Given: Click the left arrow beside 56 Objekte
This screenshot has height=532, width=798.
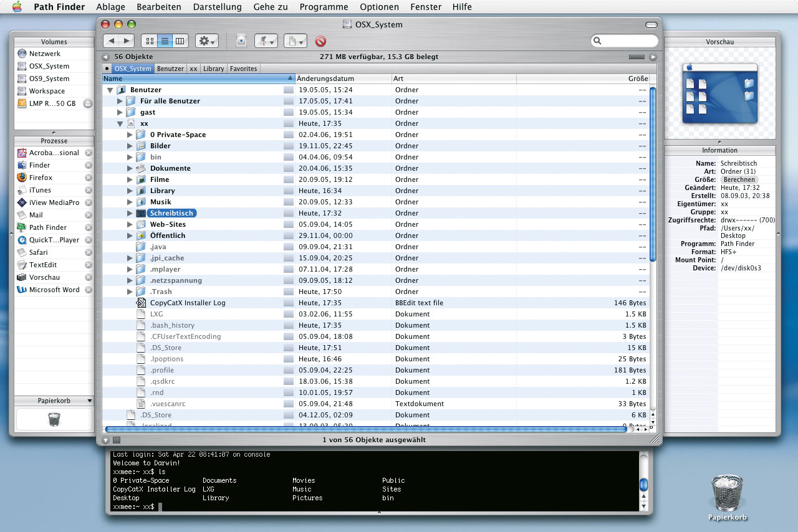Looking at the screenshot, I should [x=107, y=57].
